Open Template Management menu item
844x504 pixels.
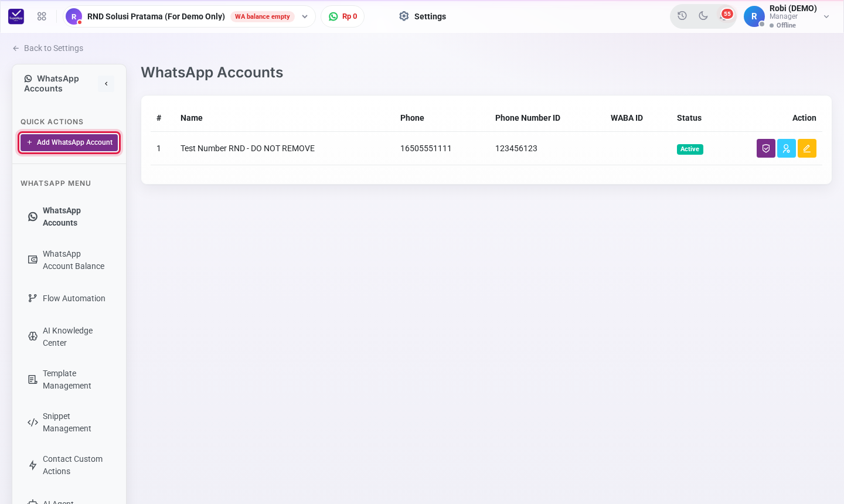coord(69,379)
